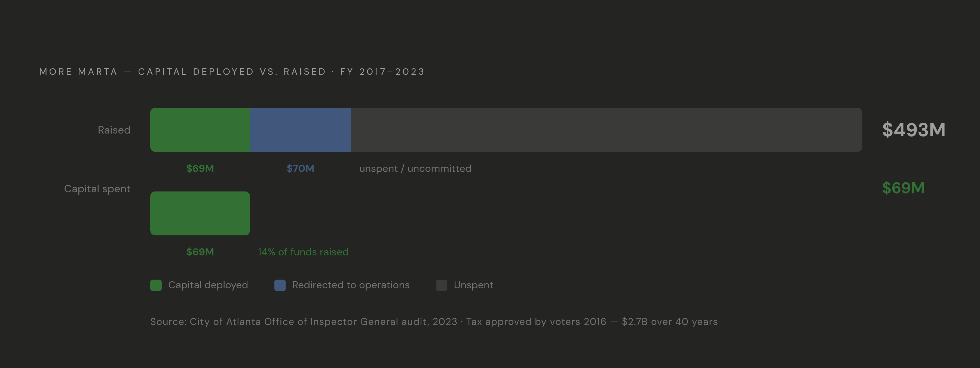
Task: Click the large green $69M total at right
Action: point(903,188)
